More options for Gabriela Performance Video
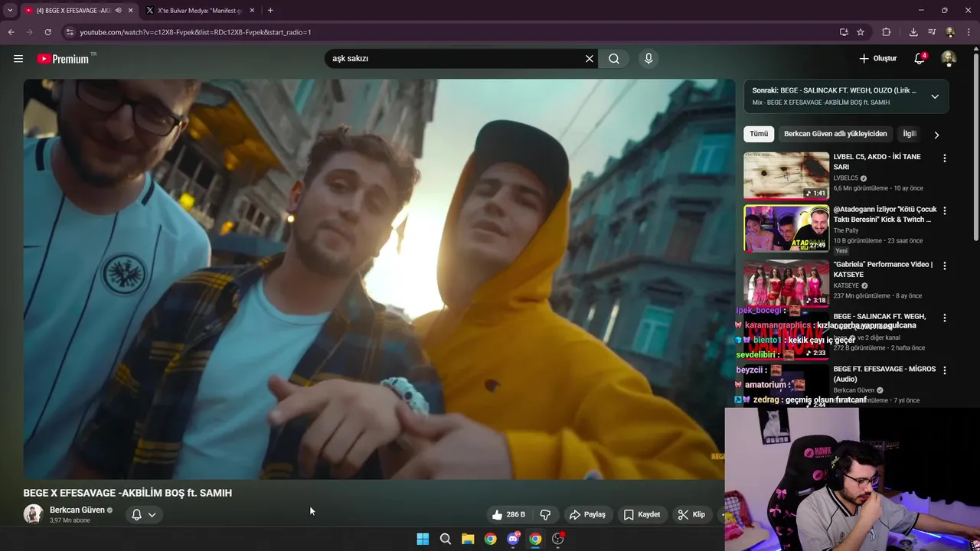Screen dimensions: 980x551 tap(944, 266)
